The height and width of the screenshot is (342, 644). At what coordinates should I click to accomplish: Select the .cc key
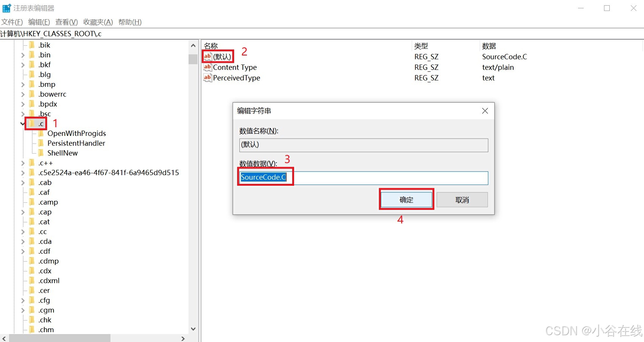tap(43, 231)
